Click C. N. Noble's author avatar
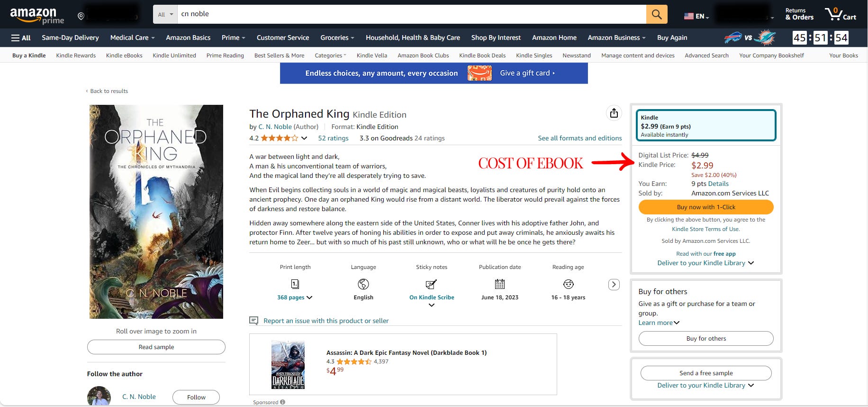 [99, 397]
